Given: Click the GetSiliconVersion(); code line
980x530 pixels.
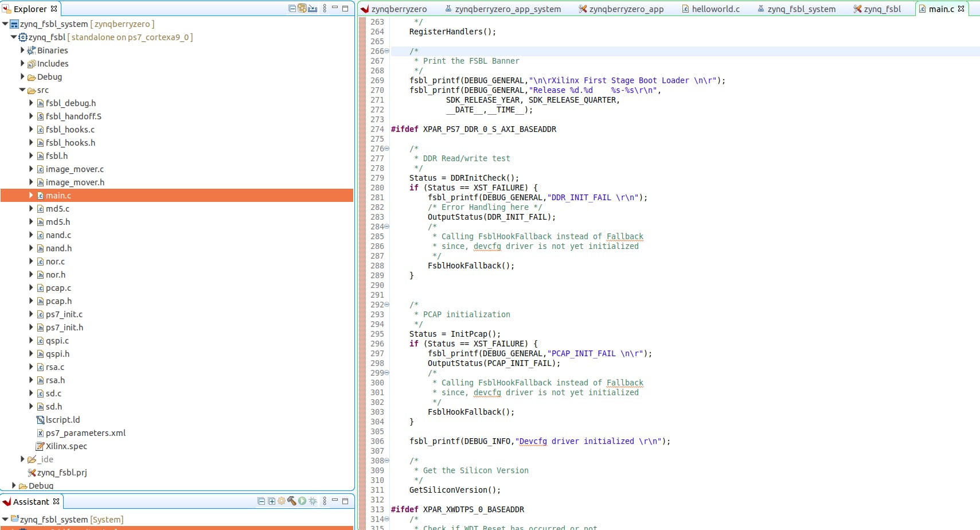Looking at the screenshot, I should (x=455, y=490).
